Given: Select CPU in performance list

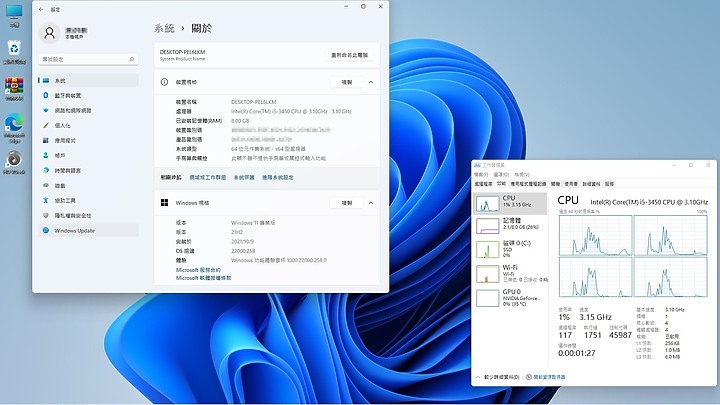Looking at the screenshot, I should point(510,203).
